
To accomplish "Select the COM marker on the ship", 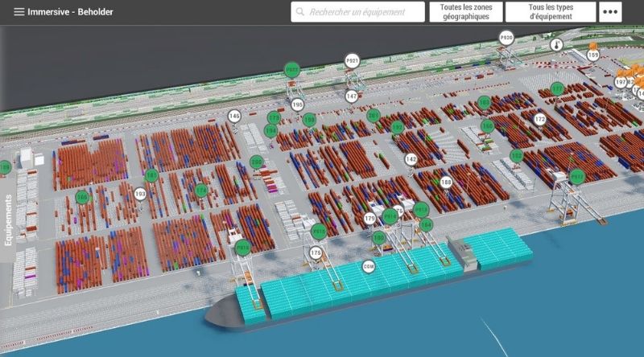I will (369, 266).
